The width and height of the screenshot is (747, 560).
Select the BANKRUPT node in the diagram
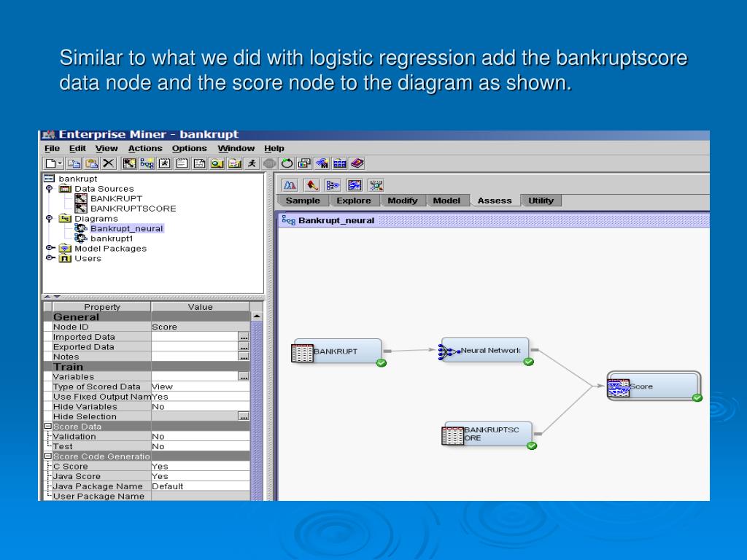pos(337,352)
